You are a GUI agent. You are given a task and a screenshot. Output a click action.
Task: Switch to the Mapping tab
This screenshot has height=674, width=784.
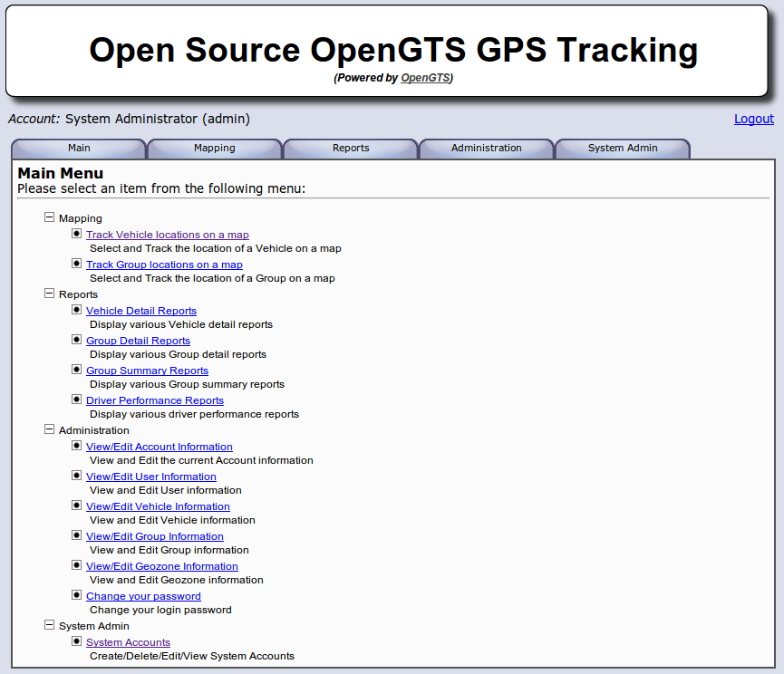click(x=214, y=148)
